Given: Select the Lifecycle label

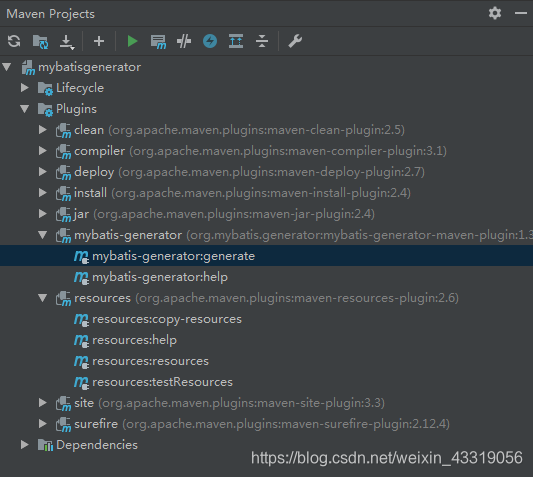Looking at the screenshot, I should coord(80,88).
